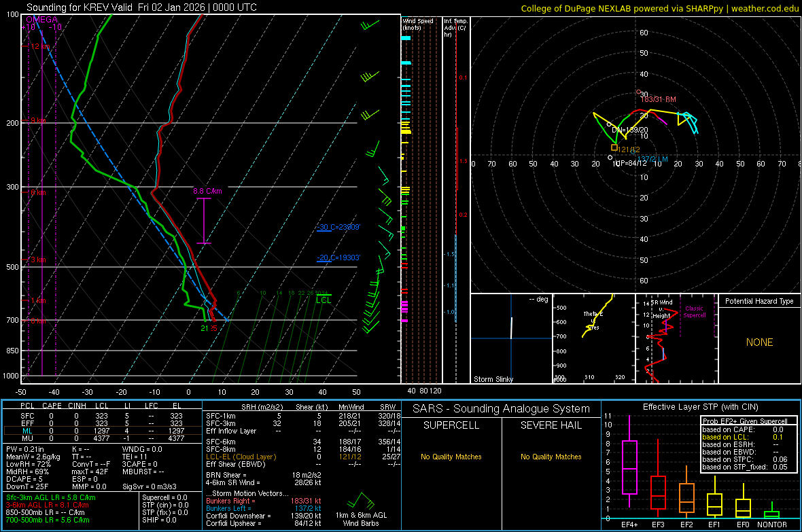802x532 pixels.
Task: Click the blue Bunkers Left row
Action: (x=264, y=508)
